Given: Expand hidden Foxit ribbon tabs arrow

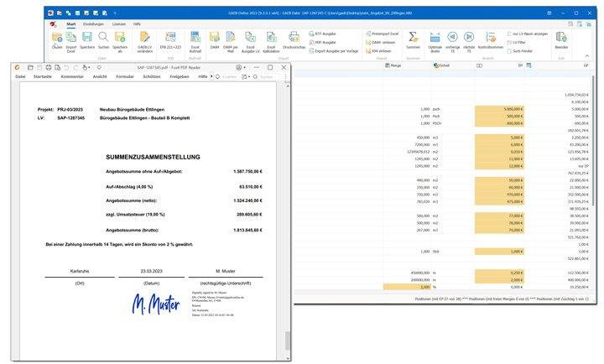Looking at the screenshot, I should [210, 76].
